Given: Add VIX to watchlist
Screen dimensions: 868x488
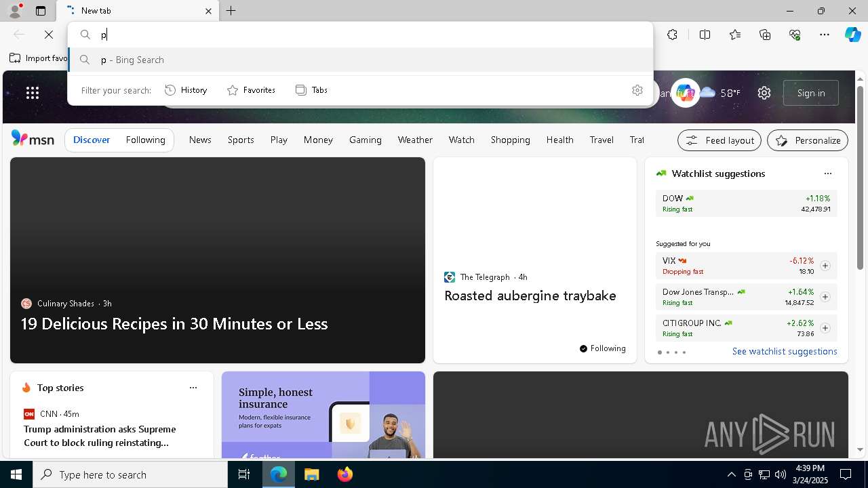Looking at the screenshot, I should pos(825,266).
